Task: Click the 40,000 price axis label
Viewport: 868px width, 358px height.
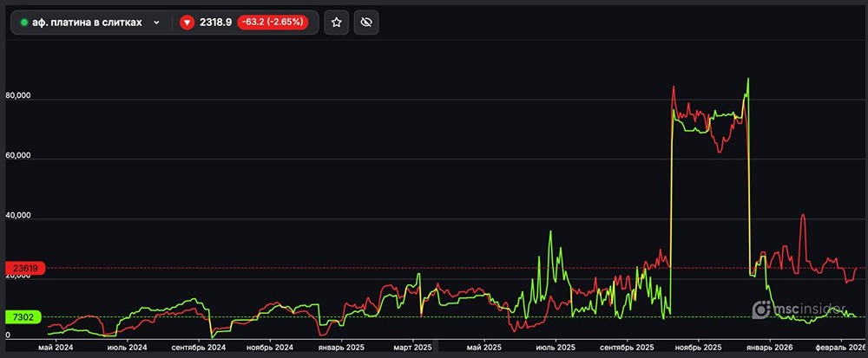Action: [17, 216]
